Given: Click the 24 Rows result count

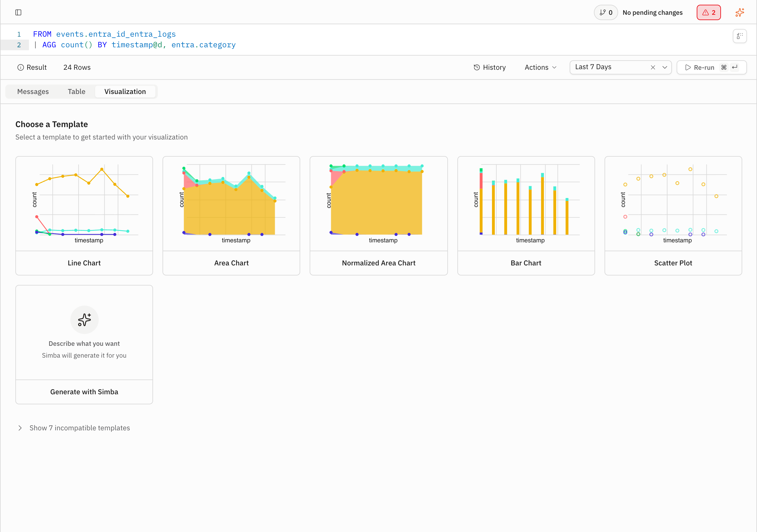Looking at the screenshot, I should point(77,67).
